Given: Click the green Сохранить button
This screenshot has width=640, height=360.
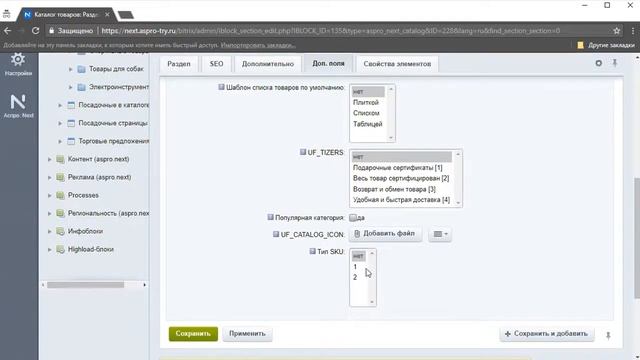Looking at the screenshot, I should pyautogui.click(x=193, y=333).
